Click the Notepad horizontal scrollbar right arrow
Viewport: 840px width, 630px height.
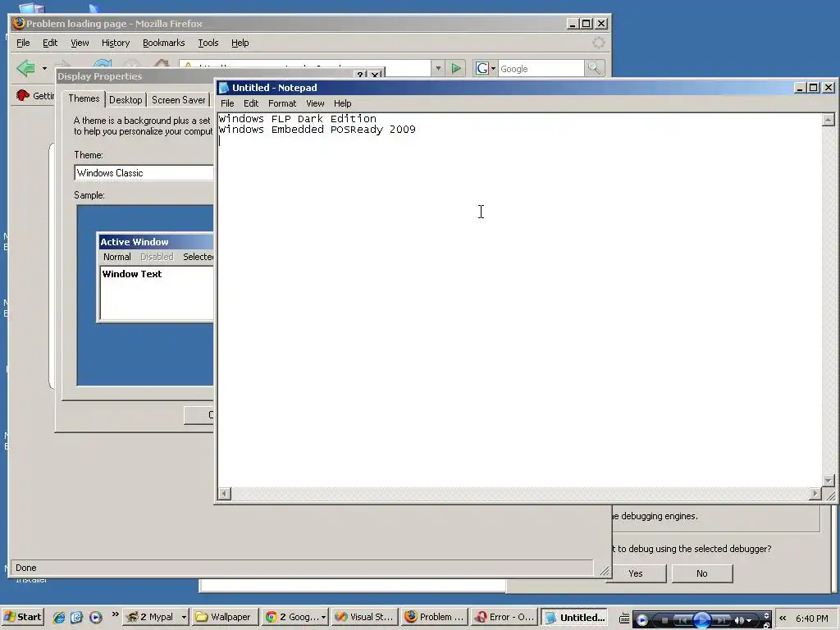[x=815, y=493]
